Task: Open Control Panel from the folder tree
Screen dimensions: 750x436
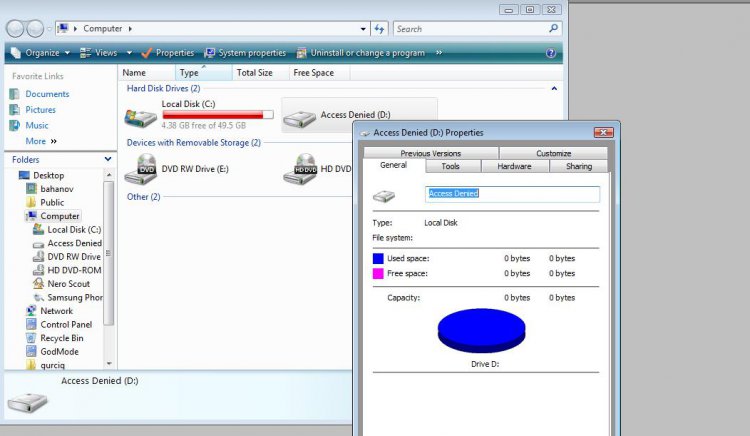Action: tap(65, 325)
